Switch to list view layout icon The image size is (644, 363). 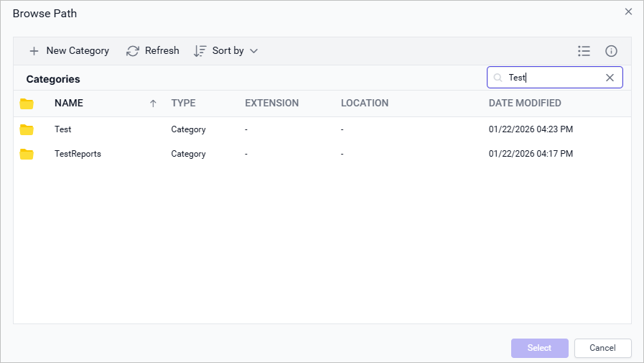(584, 51)
